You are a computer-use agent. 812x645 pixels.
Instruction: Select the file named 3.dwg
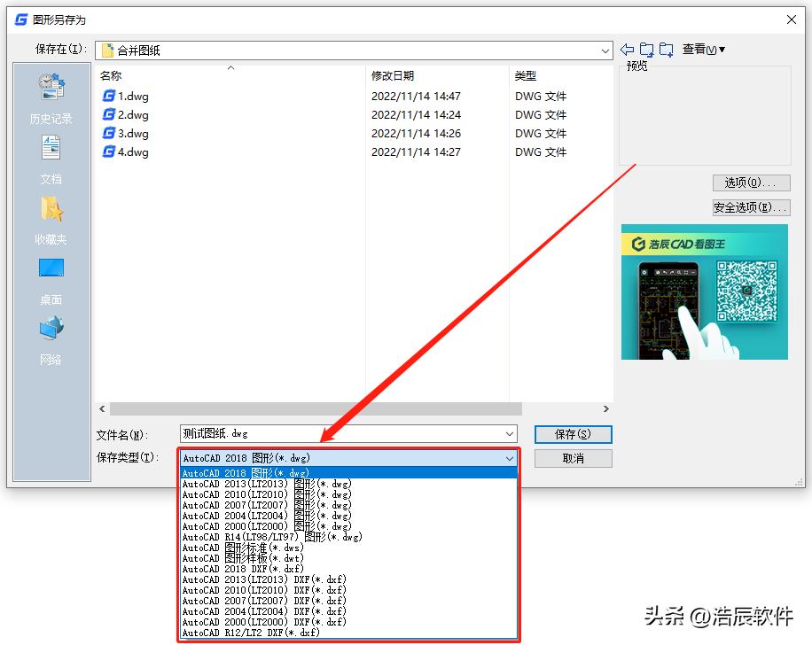tap(133, 133)
